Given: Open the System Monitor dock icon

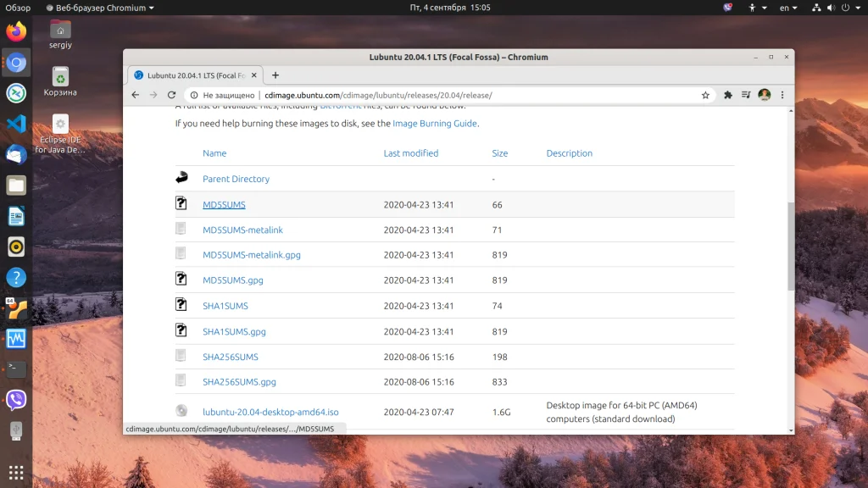Looking at the screenshot, I should (x=16, y=339).
